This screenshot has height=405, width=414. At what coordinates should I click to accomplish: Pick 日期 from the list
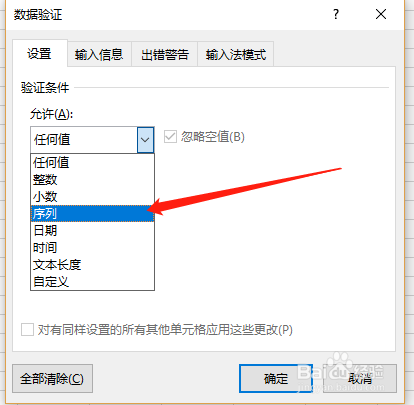(x=92, y=231)
